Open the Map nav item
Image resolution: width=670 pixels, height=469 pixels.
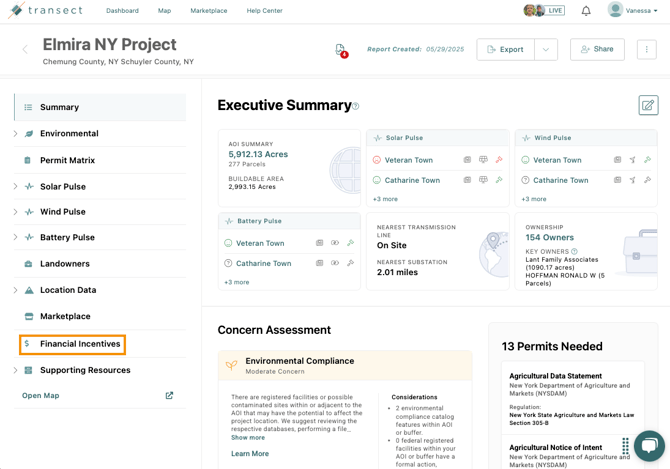pyautogui.click(x=165, y=11)
